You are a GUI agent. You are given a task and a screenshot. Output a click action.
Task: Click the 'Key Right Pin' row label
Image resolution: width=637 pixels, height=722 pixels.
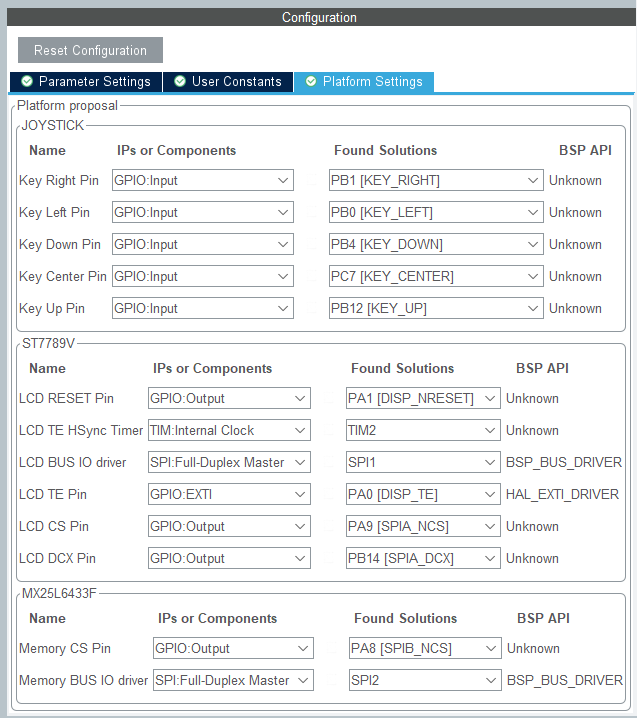coord(58,180)
